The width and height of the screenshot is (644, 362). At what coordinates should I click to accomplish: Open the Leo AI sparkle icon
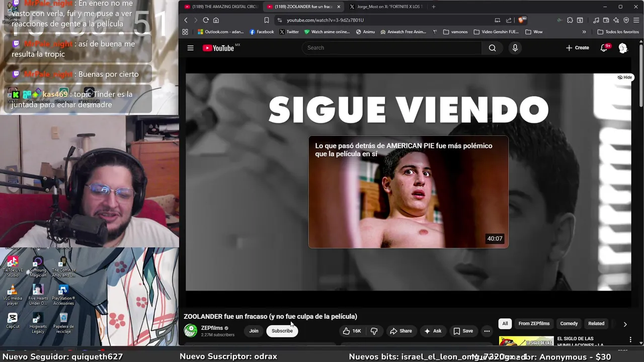pos(616,20)
